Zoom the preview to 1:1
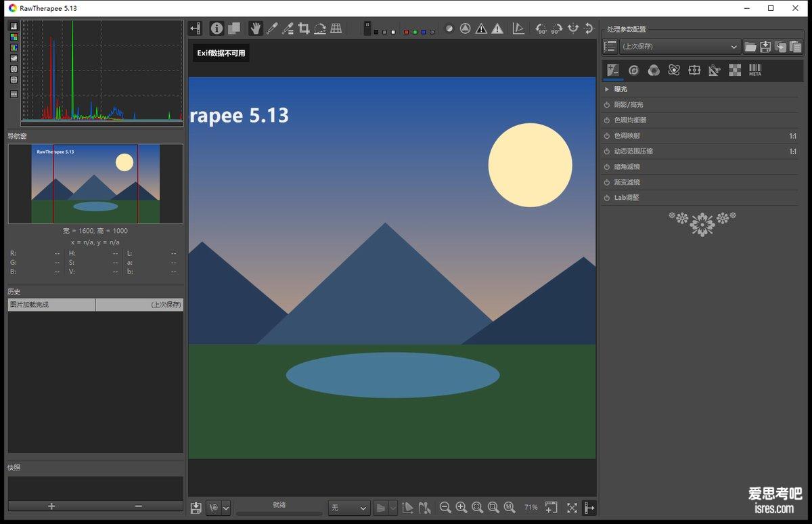This screenshot has width=812, height=524. click(510, 508)
